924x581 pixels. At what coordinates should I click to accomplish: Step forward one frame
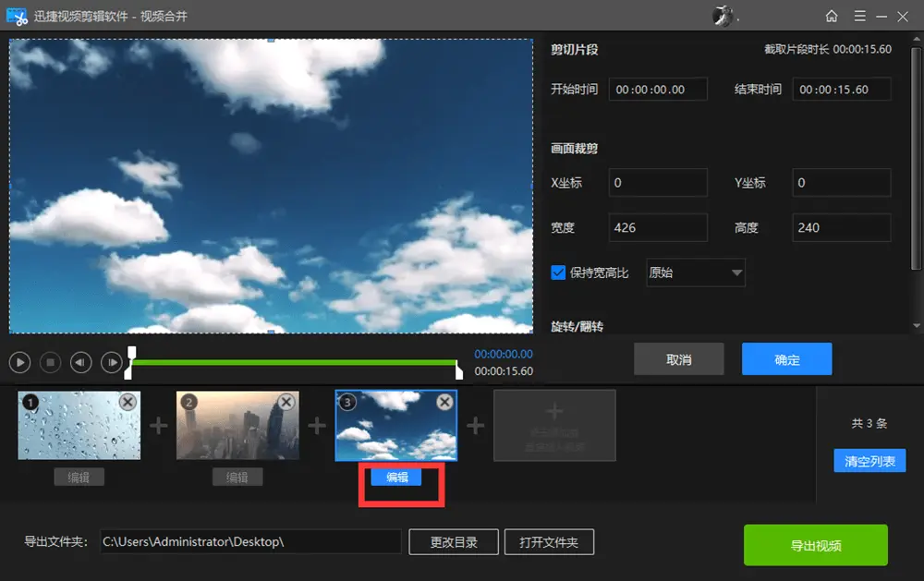(x=112, y=362)
